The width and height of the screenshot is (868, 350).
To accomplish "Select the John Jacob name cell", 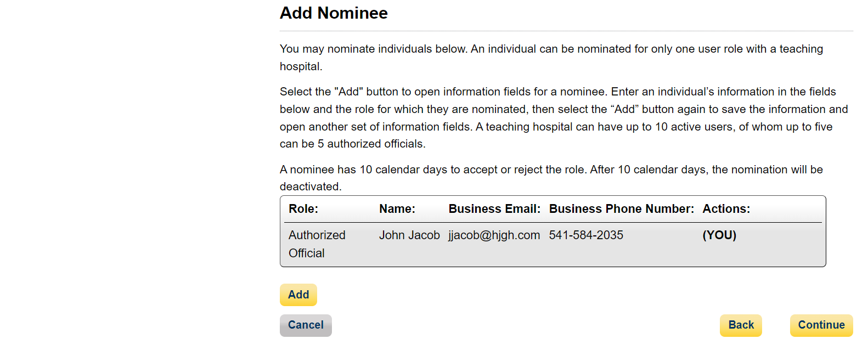I will click(x=409, y=235).
